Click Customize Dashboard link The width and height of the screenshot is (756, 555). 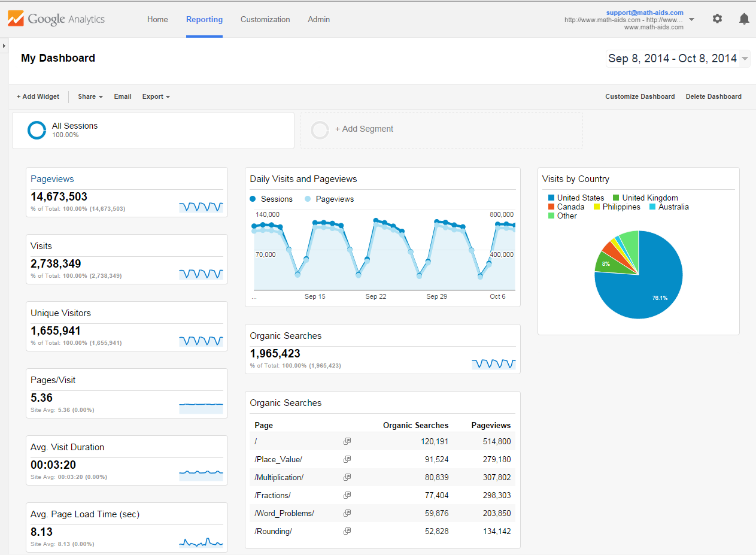click(x=640, y=96)
